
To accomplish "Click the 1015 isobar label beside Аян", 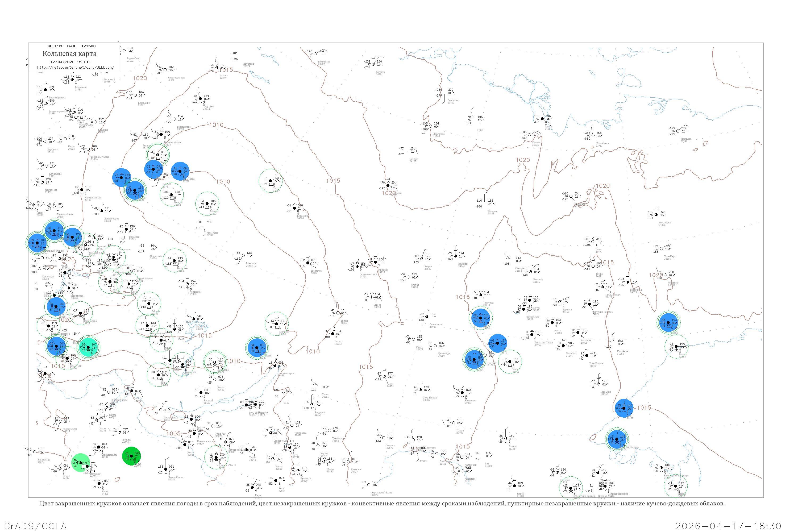I will pos(644,408).
